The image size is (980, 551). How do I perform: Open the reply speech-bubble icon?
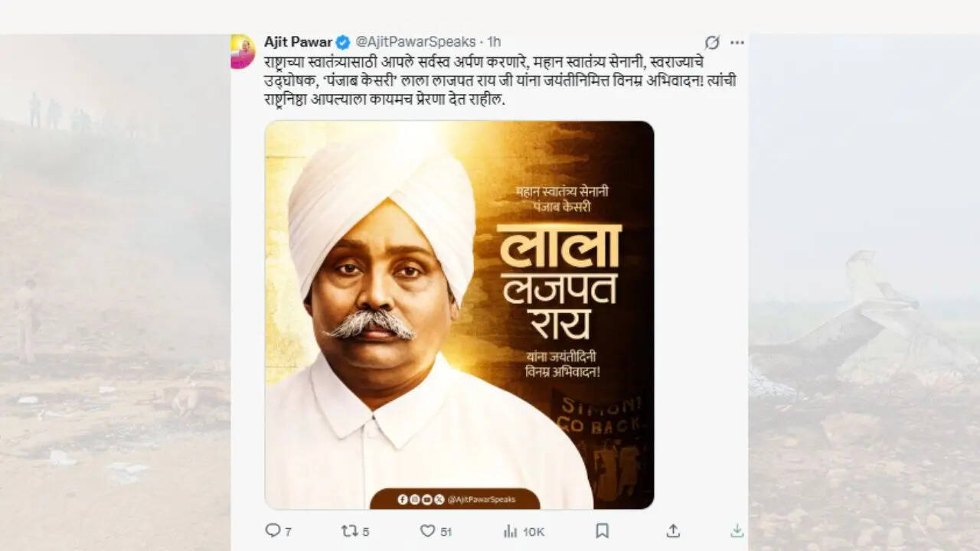click(273, 530)
